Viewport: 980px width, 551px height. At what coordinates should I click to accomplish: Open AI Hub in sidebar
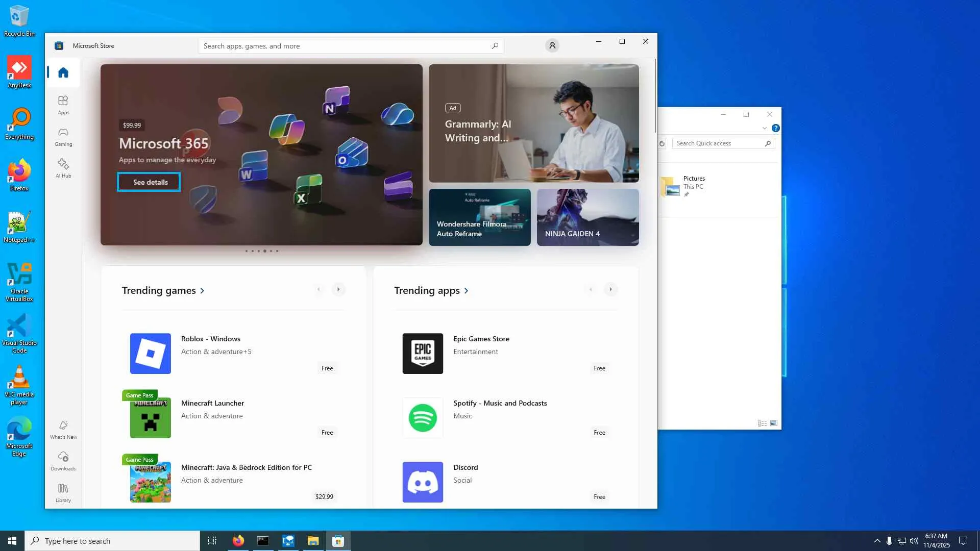[x=63, y=168]
